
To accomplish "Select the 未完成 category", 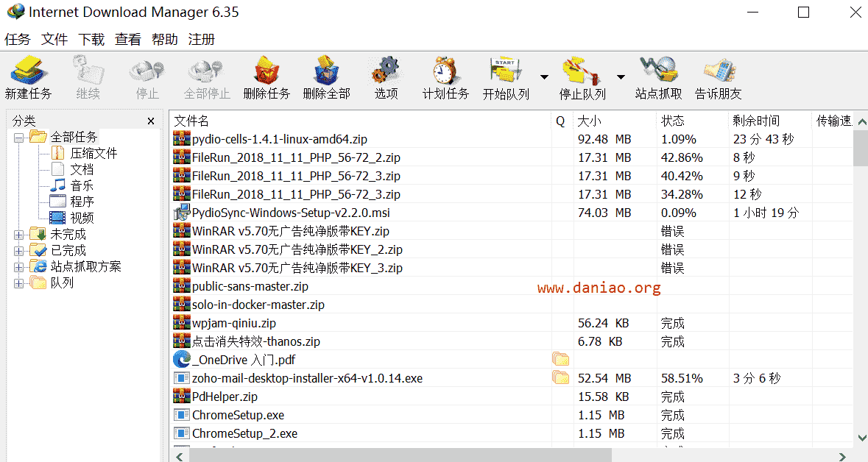I will [x=68, y=234].
